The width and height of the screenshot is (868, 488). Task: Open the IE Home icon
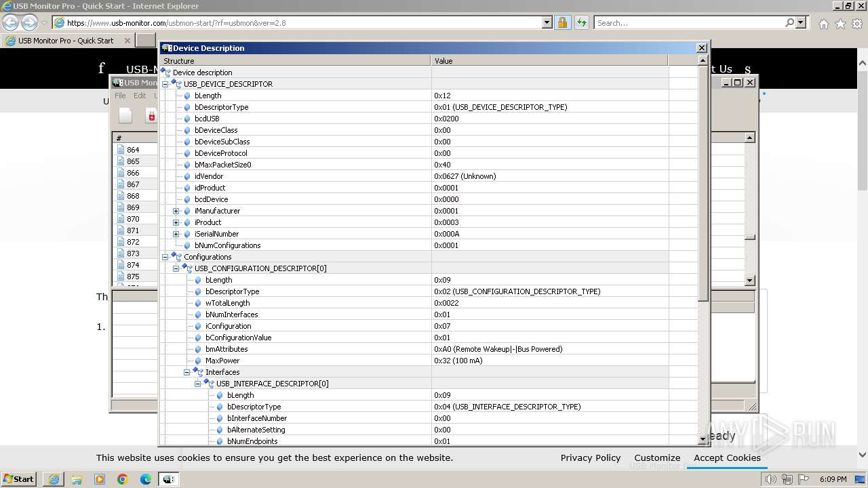[x=823, y=24]
